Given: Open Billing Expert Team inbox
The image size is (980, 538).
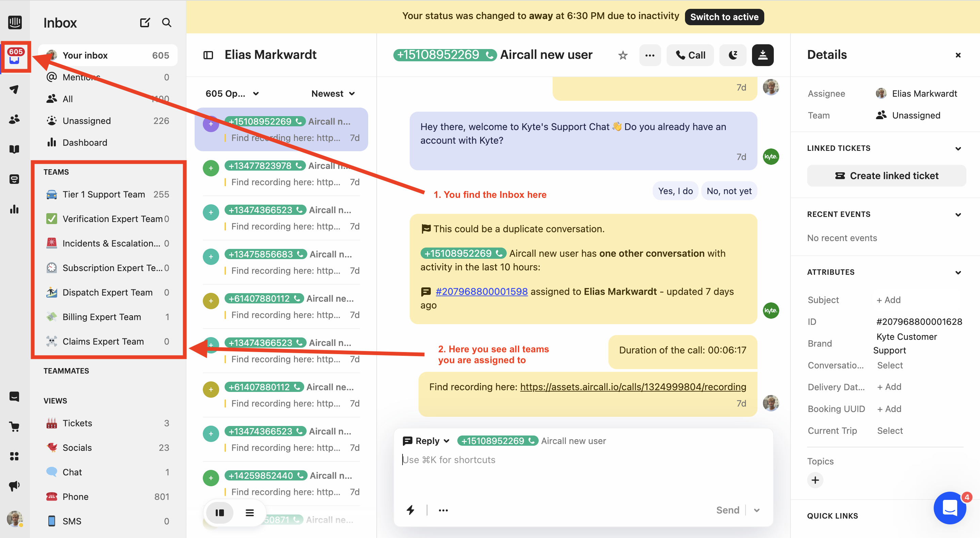Looking at the screenshot, I should pos(108,317).
